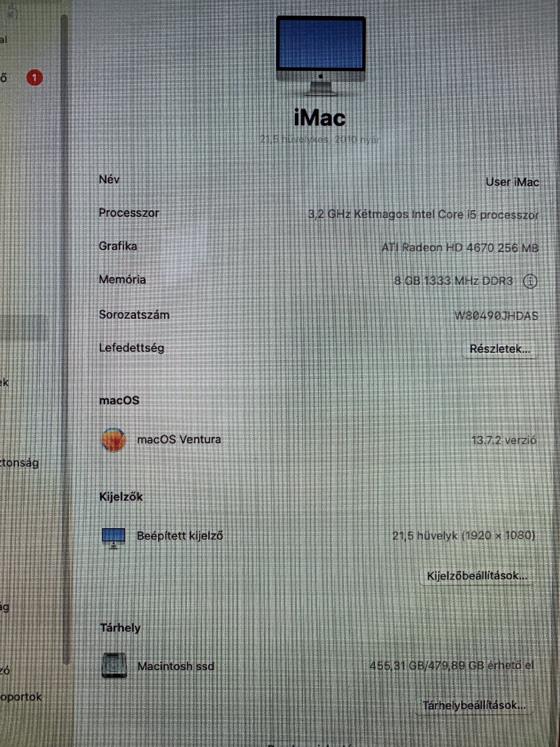
Task: Click the Macintosh ssd label
Action: (176, 666)
